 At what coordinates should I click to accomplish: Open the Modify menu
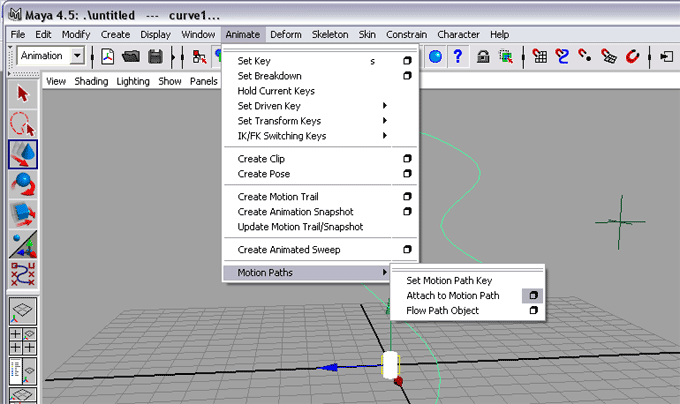(76, 35)
